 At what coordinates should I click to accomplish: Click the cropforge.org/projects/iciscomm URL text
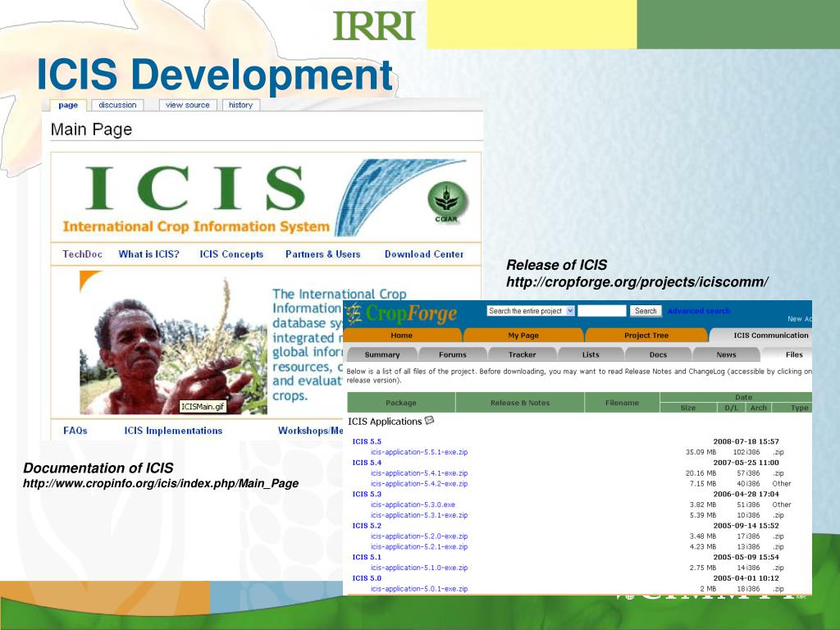coord(637,282)
